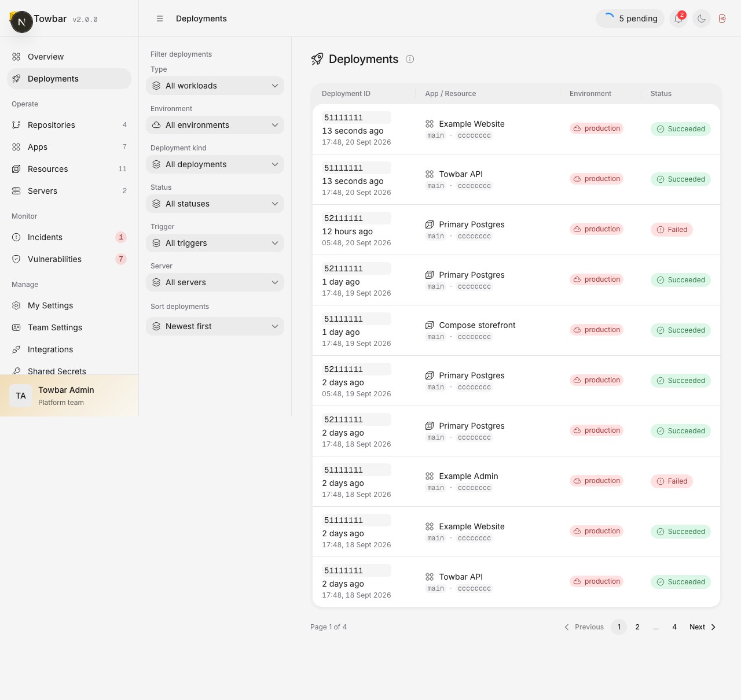Open Resources in sidebar
This screenshot has width=741, height=700.
(69, 169)
